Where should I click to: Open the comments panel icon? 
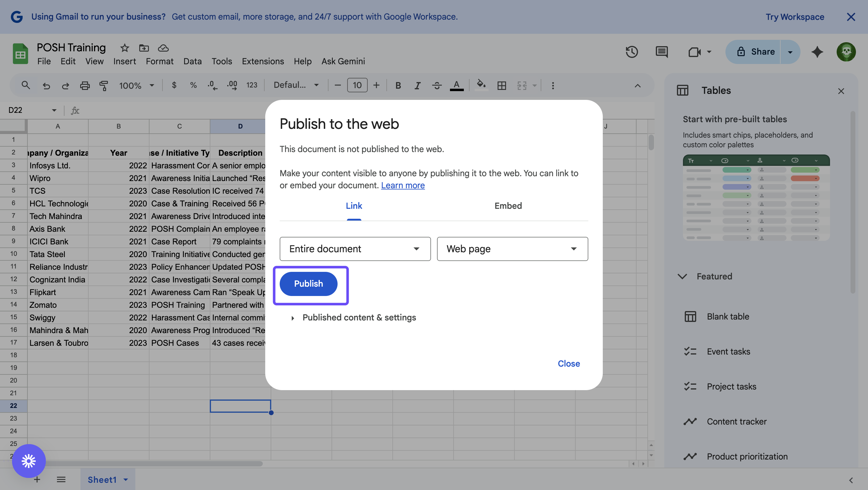pos(662,52)
